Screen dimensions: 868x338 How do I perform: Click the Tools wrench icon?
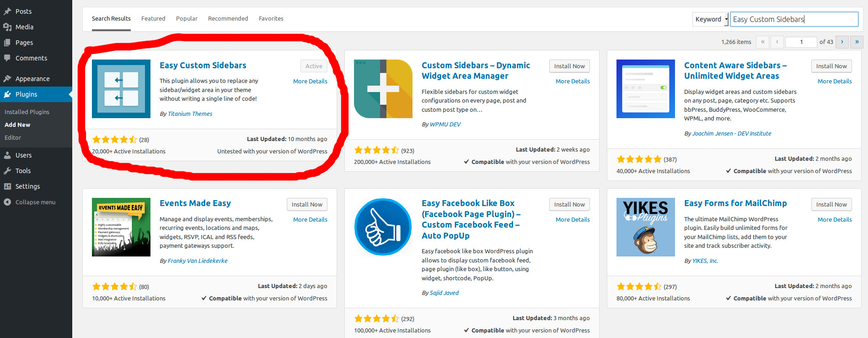pyautogui.click(x=7, y=171)
